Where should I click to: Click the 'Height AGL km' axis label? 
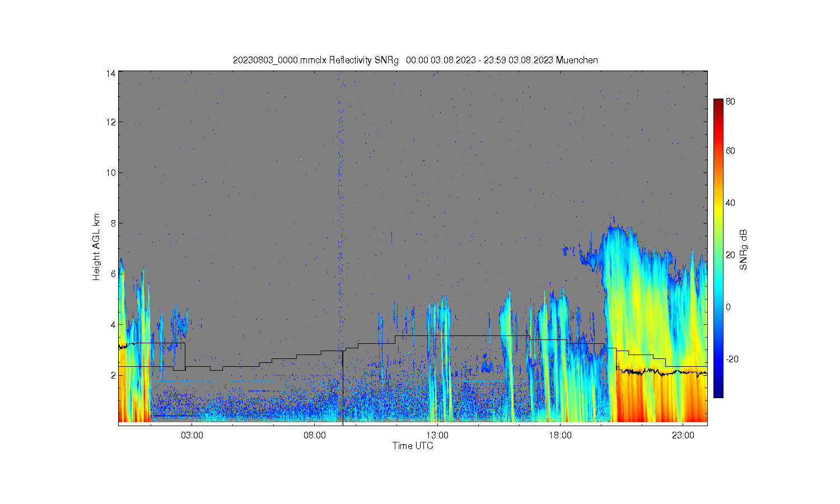(97, 248)
